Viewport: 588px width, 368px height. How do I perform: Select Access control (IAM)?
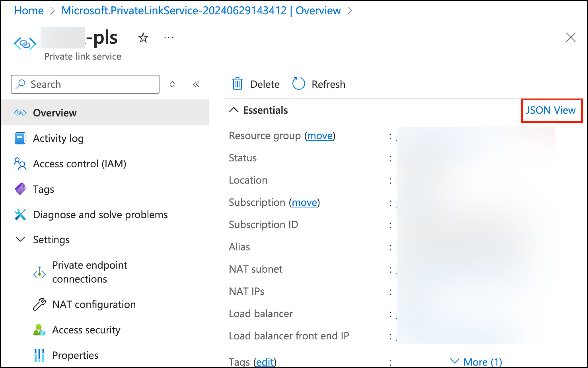coord(79,164)
